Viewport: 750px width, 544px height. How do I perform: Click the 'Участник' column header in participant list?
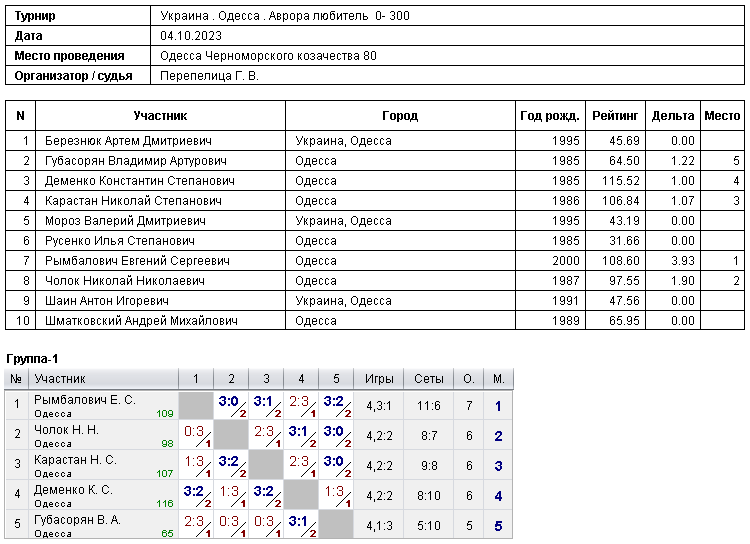(160, 116)
